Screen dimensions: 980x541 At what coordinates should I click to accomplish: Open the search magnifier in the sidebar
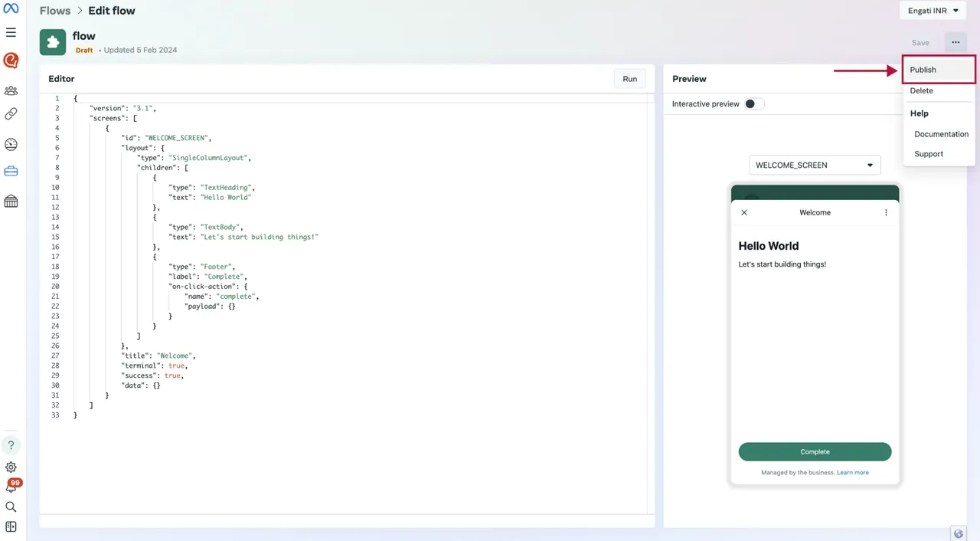click(11, 507)
